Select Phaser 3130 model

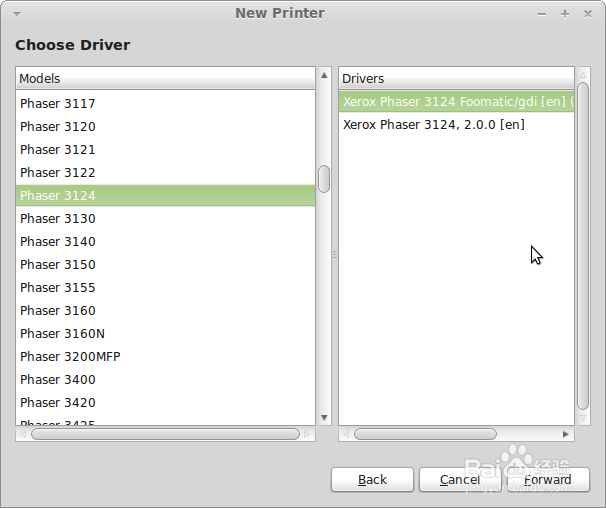(165, 218)
